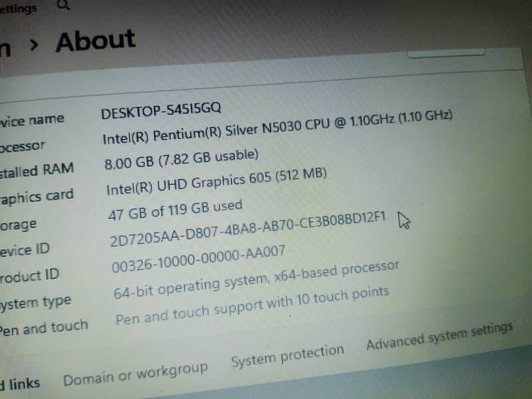
Task: Open the System protection link
Action: (x=287, y=356)
